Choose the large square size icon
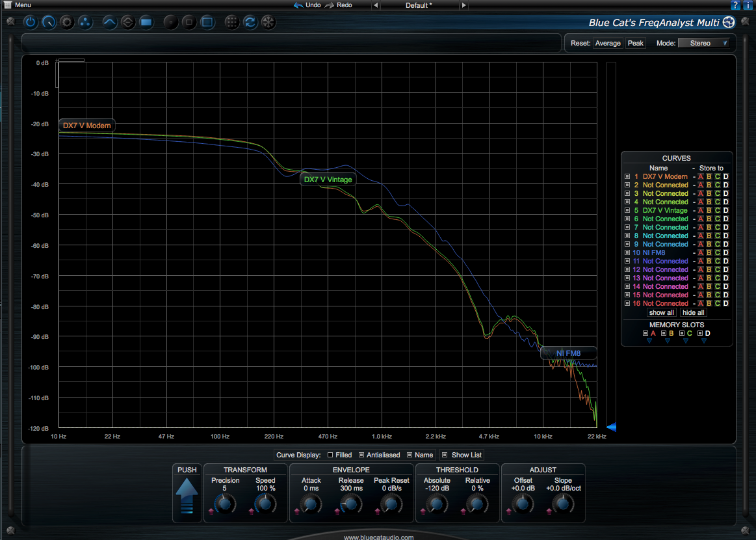The width and height of the screenshot is (756, 540). pyautogui.click(x=207, y=22)
